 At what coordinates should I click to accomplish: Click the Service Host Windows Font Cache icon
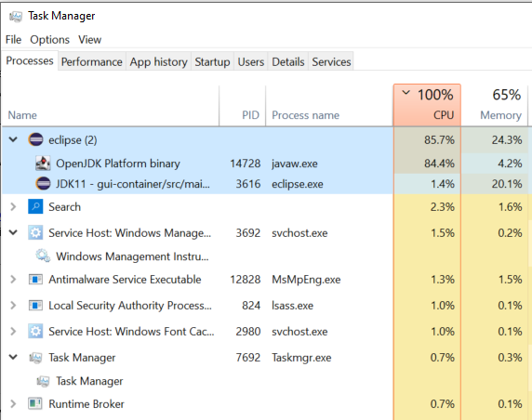pos(35,331)
